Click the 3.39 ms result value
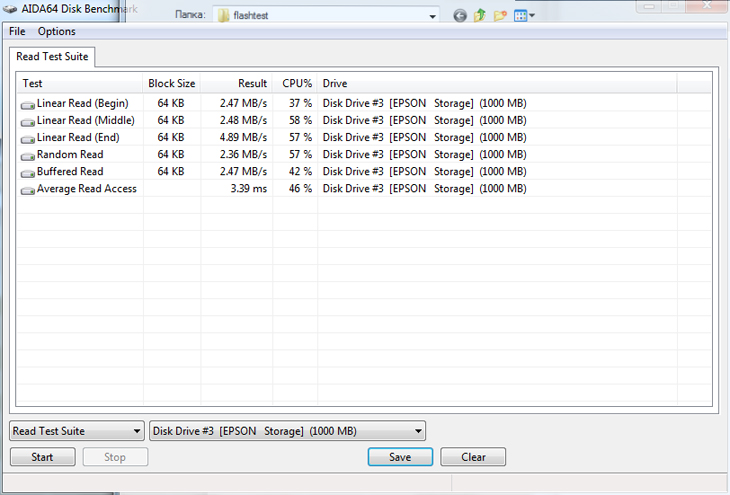This screenshot has height=495, width=730. pos(249,189)
